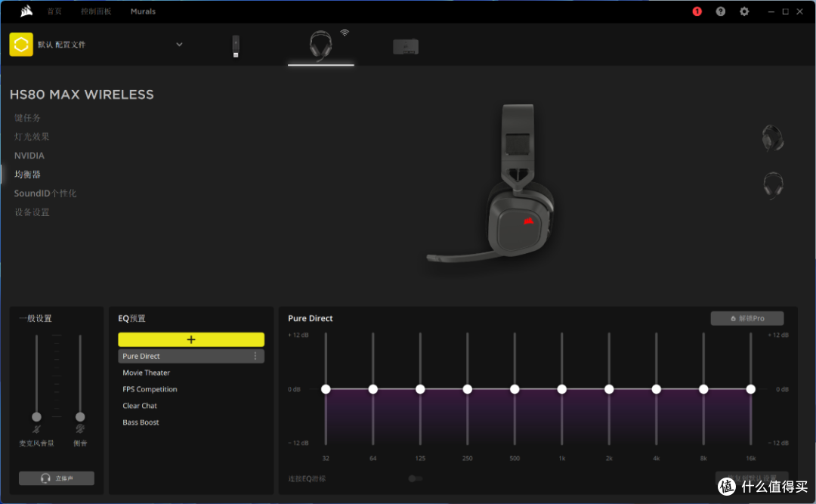Open the 设备设置 device settings section
The width and height of the screenshot is (816, 504).
pos(32,212)
